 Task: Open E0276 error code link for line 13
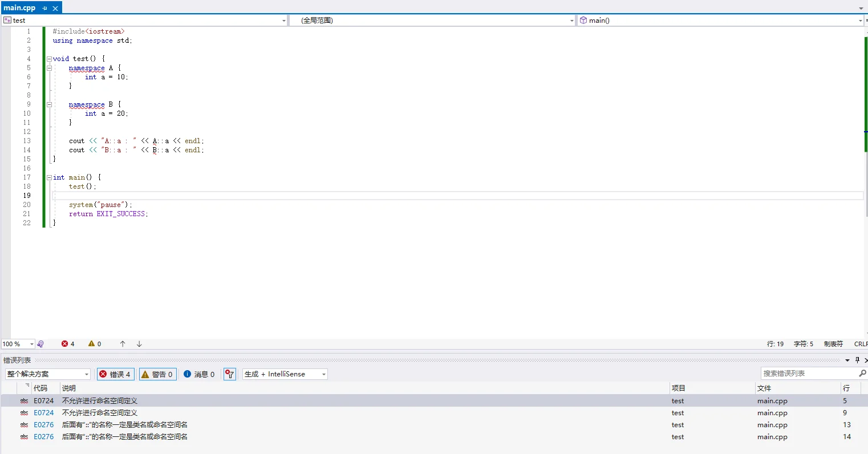(43, 425)
